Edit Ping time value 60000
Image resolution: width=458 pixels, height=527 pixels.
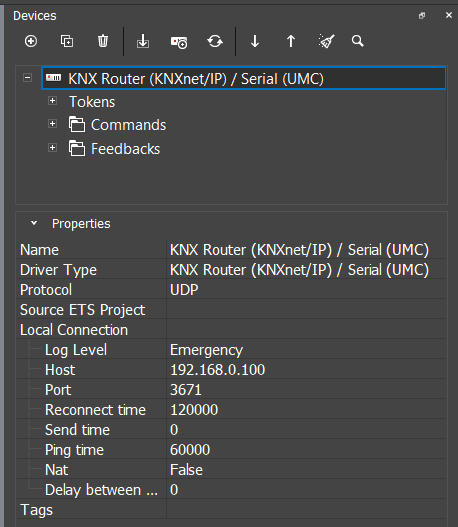(306, 450)
